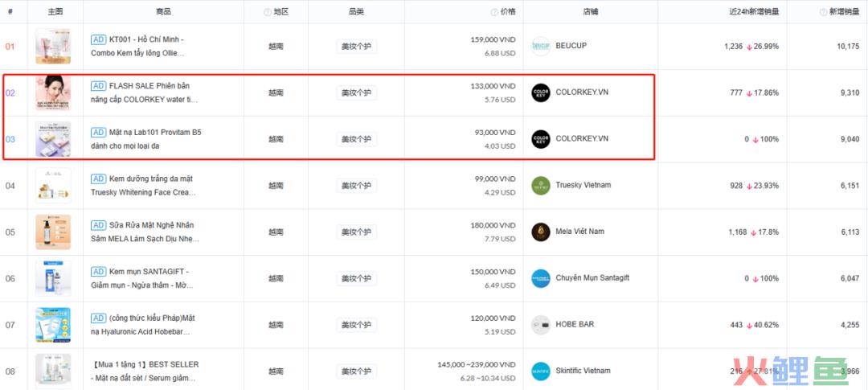Click the 品类 column header

[356, 12]
